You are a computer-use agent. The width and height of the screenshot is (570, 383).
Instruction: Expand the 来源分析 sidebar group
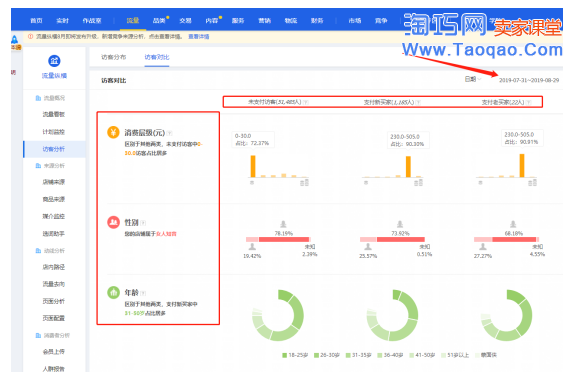[x=50, y=166]
